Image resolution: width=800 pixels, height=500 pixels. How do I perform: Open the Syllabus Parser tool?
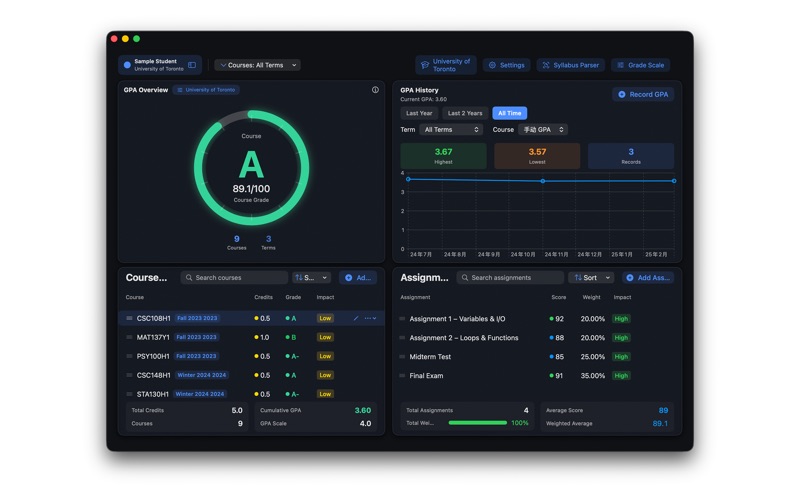point(570,65)
